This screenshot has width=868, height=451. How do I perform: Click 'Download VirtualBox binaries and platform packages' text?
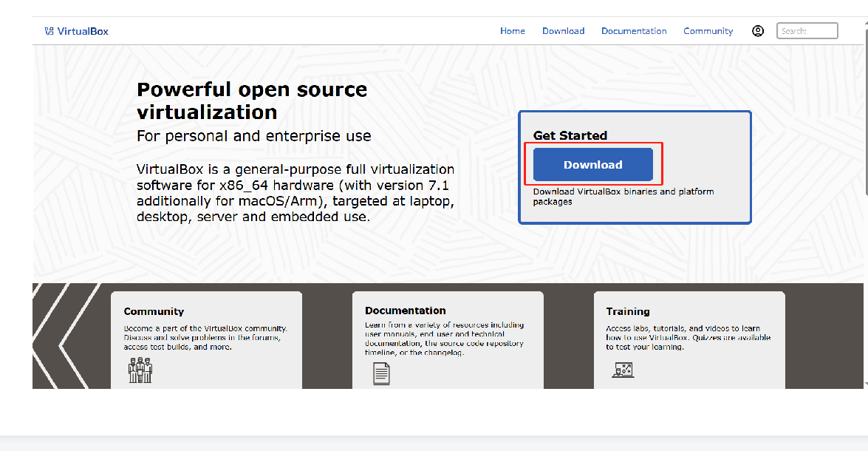click(623, 197)
